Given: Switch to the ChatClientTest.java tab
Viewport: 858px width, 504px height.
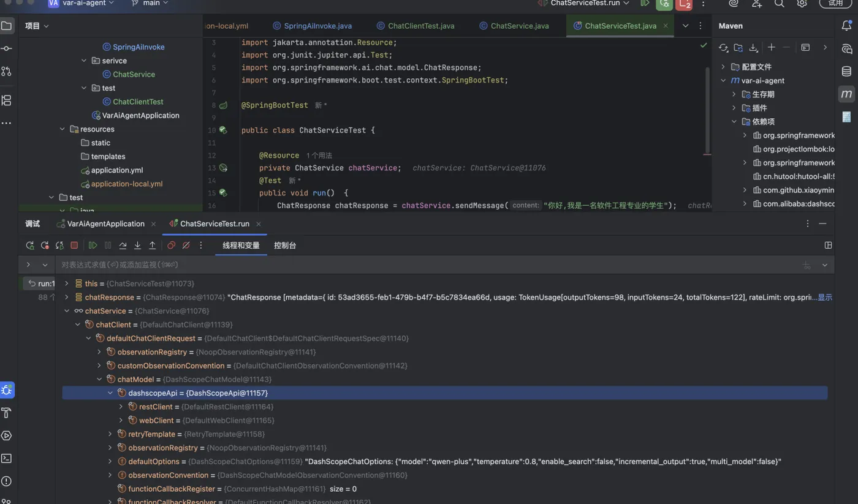Looking at the screenshot, I should (416, 26).
